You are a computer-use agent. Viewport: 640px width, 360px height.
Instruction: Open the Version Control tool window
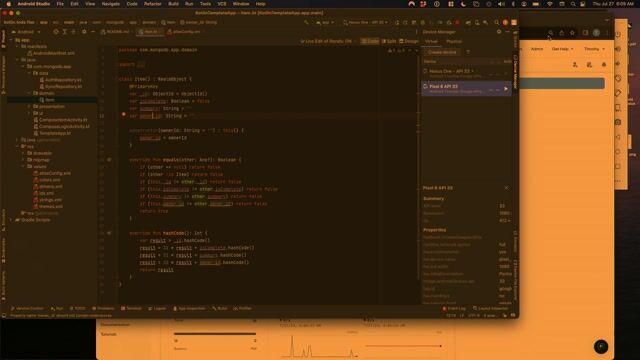click(27, 309)
